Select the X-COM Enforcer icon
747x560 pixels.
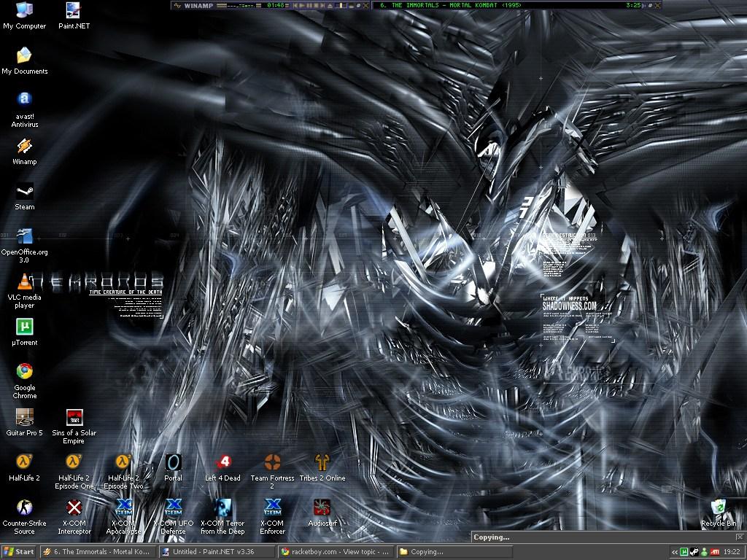pos(272,517)
